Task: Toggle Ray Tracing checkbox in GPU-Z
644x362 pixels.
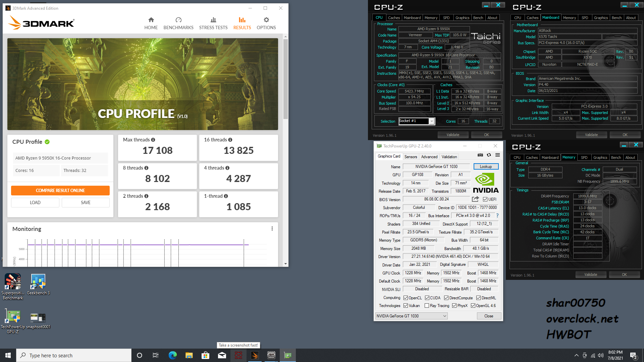Action: point(427,306)
